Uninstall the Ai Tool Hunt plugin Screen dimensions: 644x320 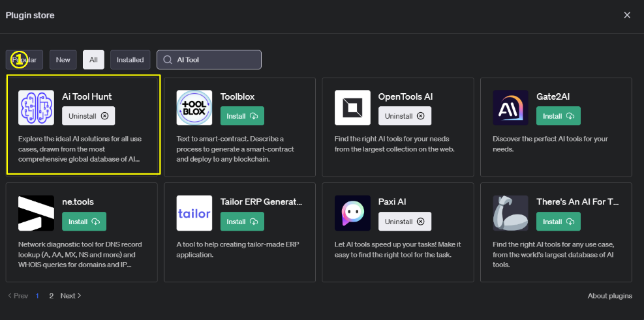click(x=89, y=116)
